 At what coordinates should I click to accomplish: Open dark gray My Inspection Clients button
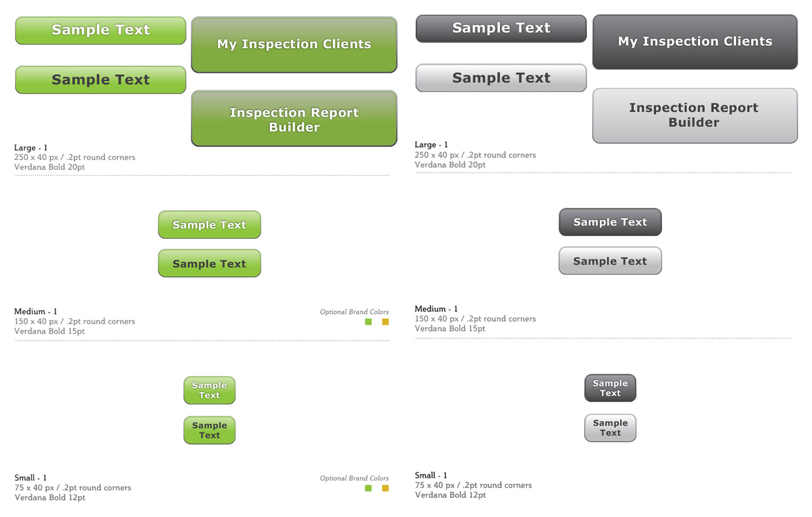pos(695,42)
